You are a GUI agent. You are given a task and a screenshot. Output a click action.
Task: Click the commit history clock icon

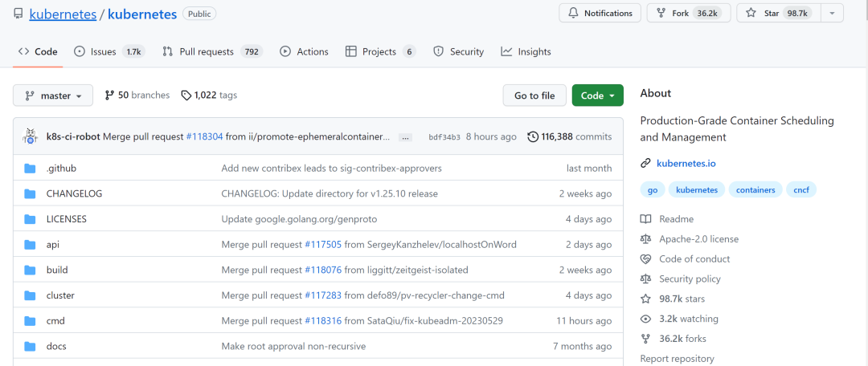[x=533, y=136]
